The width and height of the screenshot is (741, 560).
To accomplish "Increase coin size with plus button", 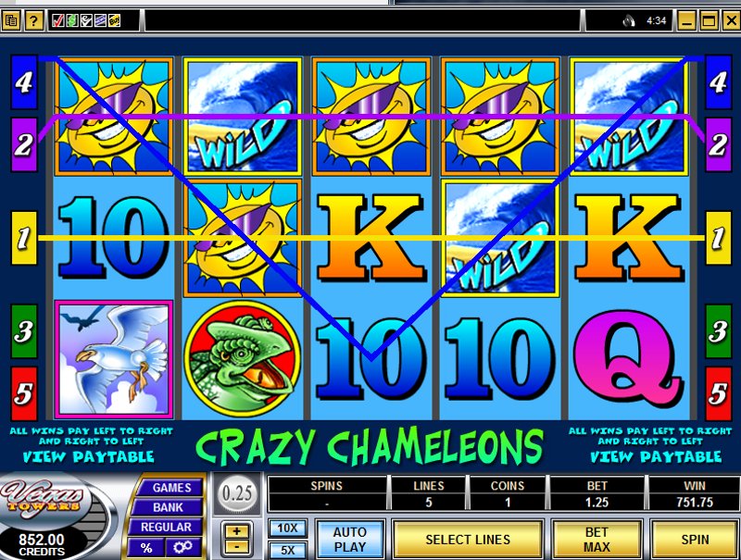I will pos(237,531).
